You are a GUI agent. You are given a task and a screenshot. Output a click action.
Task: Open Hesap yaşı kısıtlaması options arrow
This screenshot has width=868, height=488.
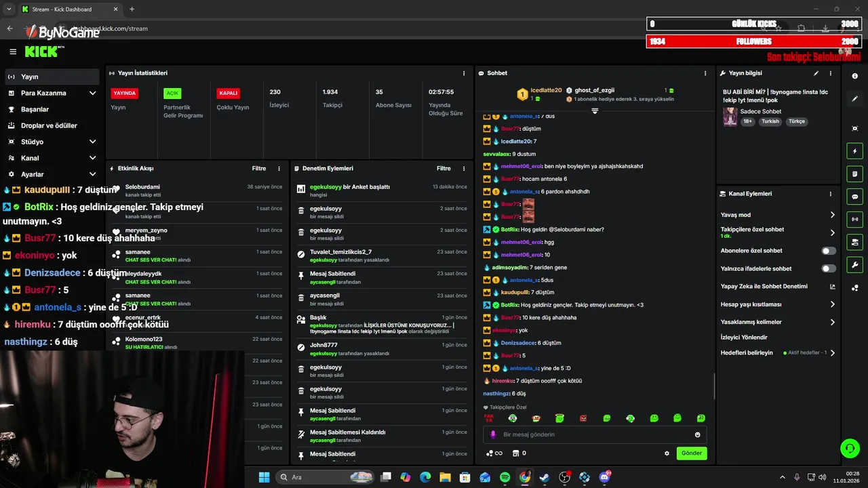pos(833,304)
